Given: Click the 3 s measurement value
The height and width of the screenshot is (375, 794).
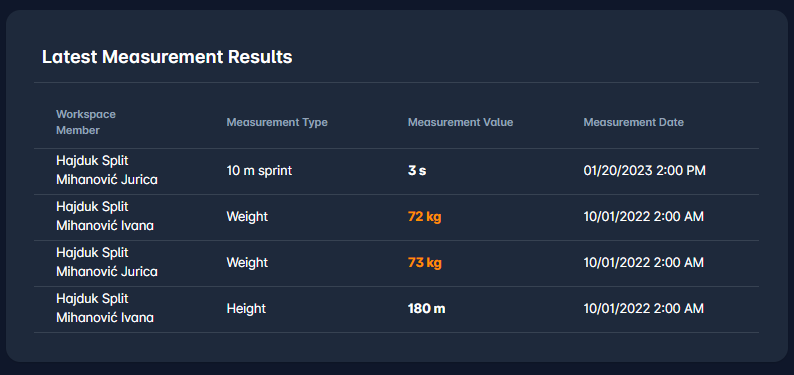Looking at the screenshot, I should pos(417,171).
